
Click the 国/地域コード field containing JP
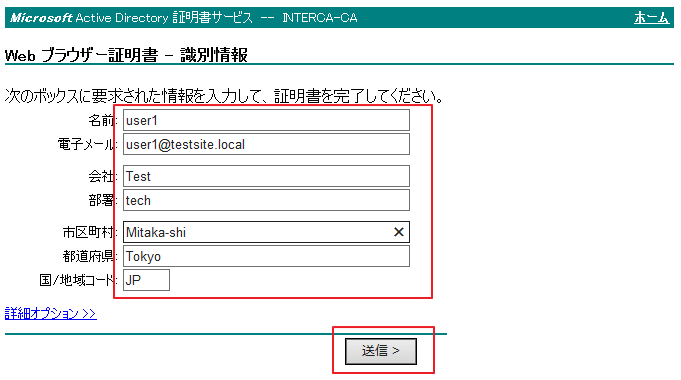pos(146,280)
